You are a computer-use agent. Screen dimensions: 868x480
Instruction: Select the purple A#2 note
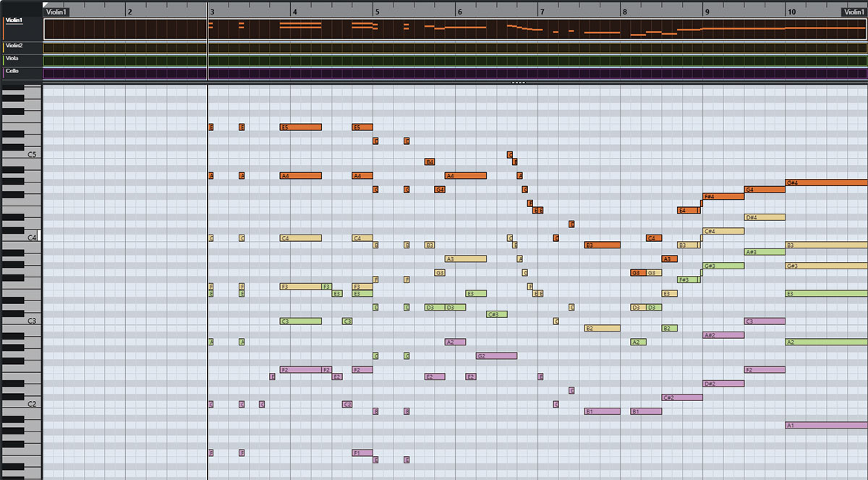point(723,335)
